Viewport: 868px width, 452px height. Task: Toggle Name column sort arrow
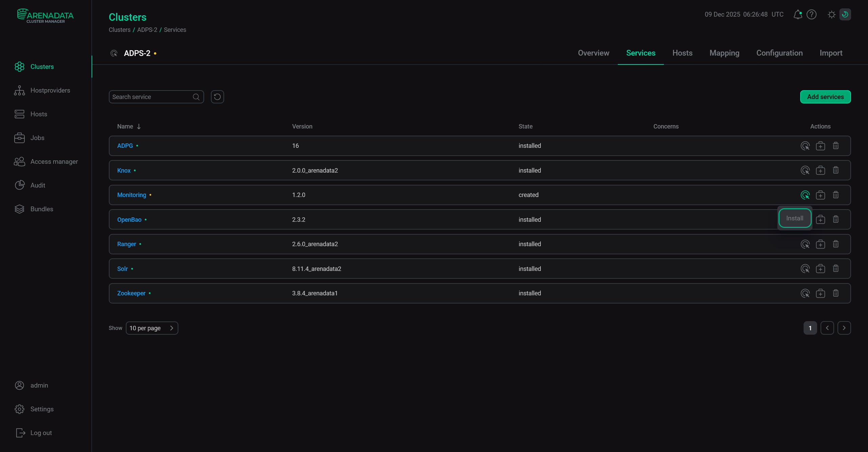139,126
